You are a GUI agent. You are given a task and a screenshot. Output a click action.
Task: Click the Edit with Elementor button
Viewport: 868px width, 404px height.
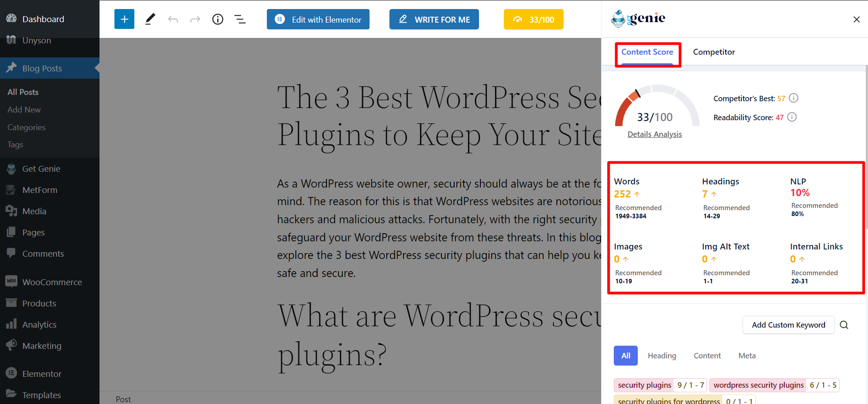(x=318, y=19)
